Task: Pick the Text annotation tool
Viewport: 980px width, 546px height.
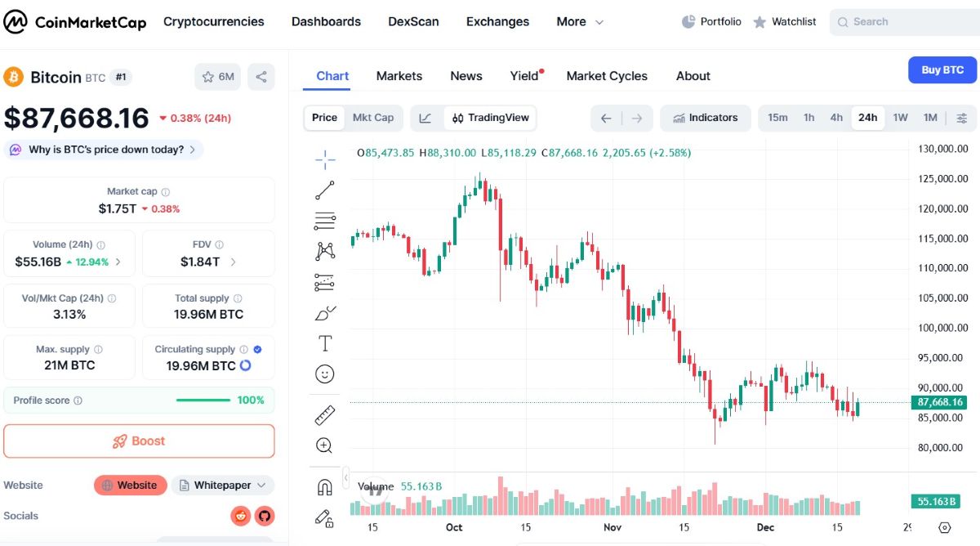Action: coord(324,343)
